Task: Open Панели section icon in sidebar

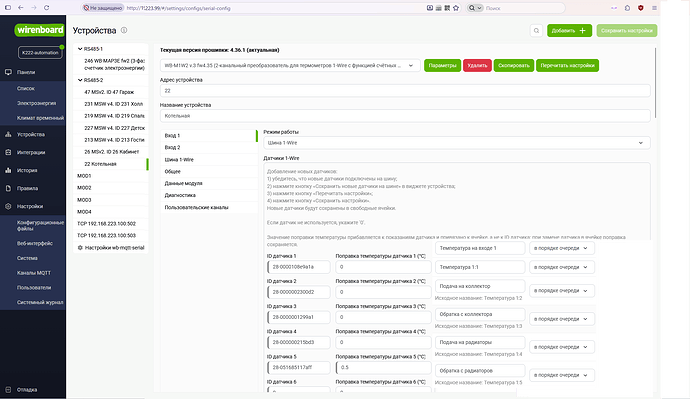Action: (8, 72)
